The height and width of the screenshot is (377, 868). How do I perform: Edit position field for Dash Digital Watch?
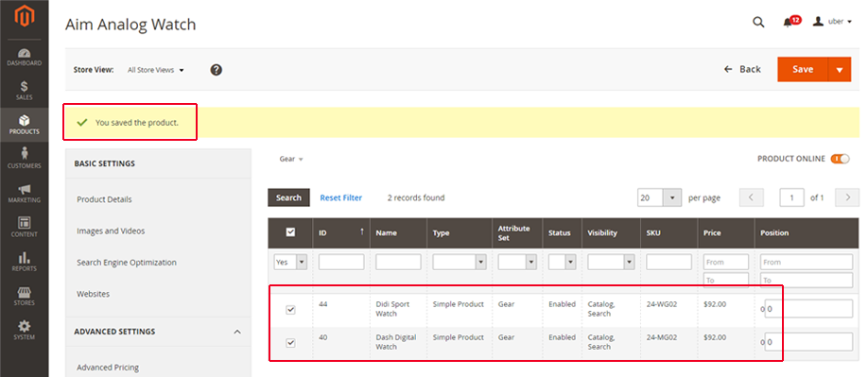click(808, 342)
